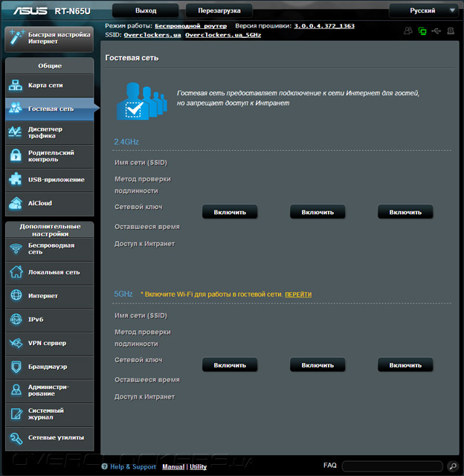This screenshot has width=464, height=476.
Task: Click the Выход logout button
Action: tap(145, 10)
